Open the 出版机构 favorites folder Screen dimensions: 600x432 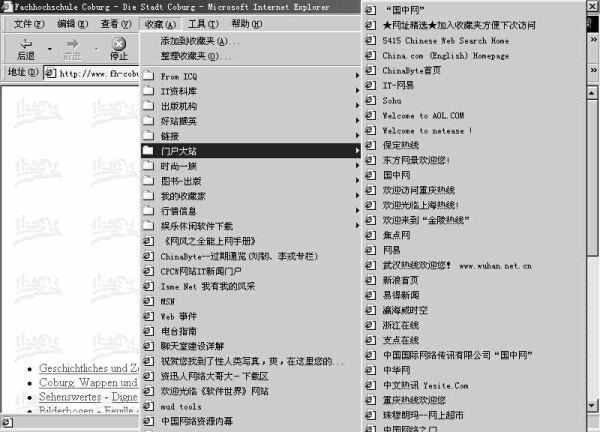251,106
